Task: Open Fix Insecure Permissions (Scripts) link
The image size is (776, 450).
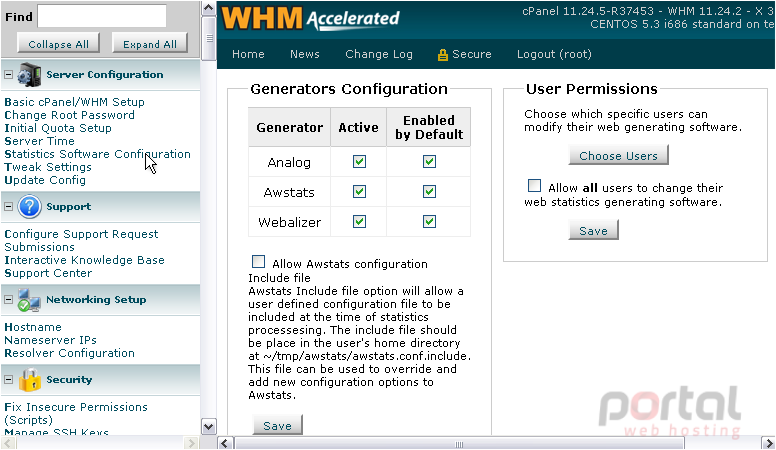Action: click(x=76, y=413)
